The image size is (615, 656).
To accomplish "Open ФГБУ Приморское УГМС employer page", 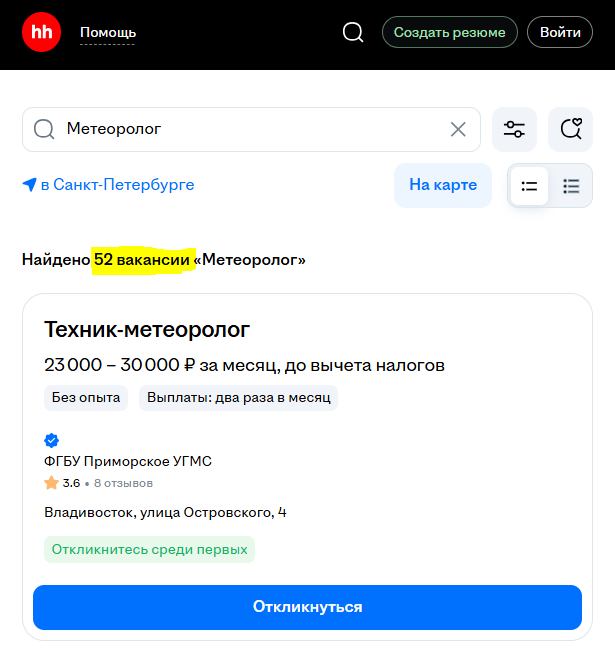I will coord(128,461).
